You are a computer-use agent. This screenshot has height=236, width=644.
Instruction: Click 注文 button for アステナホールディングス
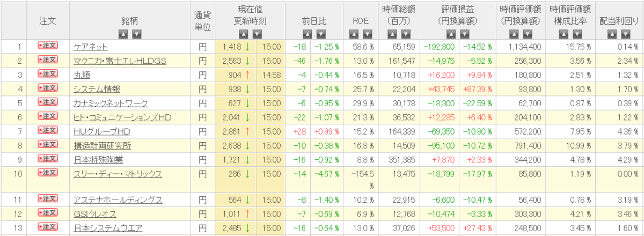coord(47,199)
